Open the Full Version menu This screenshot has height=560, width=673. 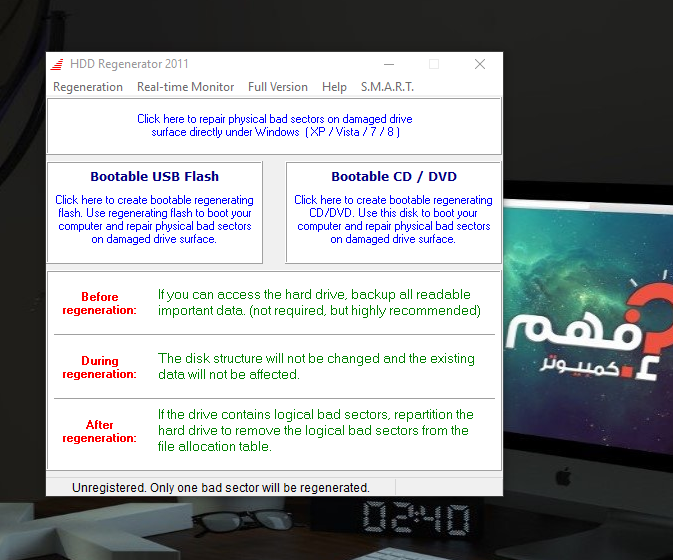[x=278, y=87]
